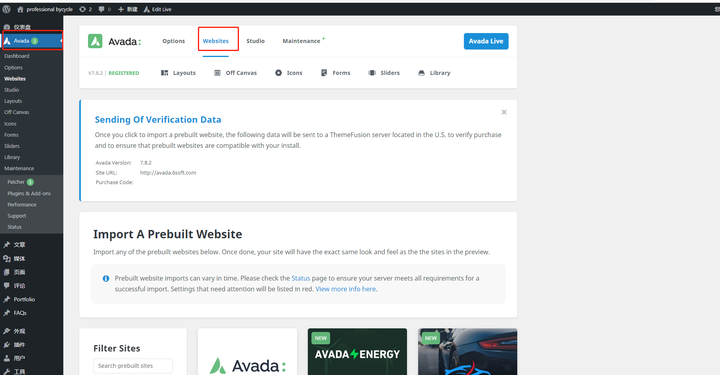Switch to the Maintenance tab
This screenshot has width=720, height=375.
click(301, 41)
